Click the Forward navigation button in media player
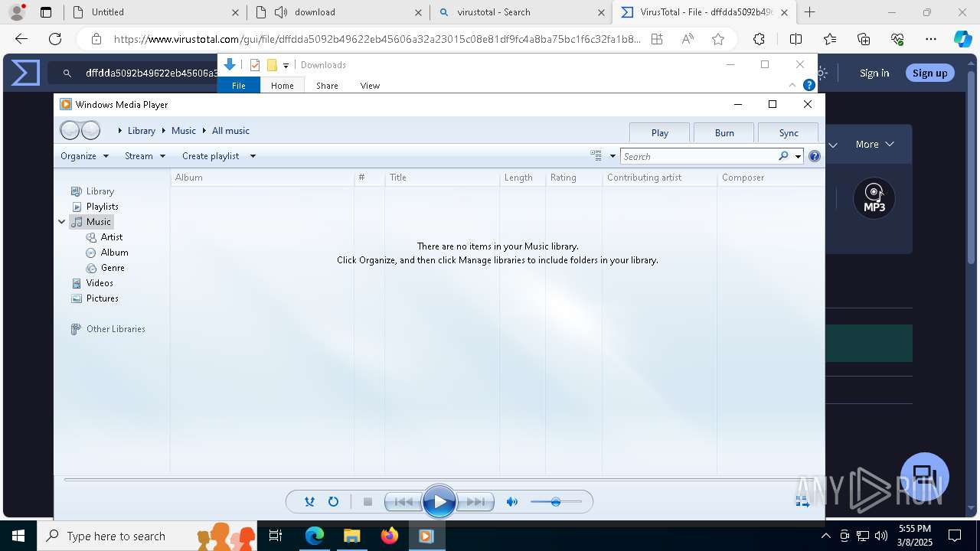Screen dimensions: 980x551 pos(90,131)
